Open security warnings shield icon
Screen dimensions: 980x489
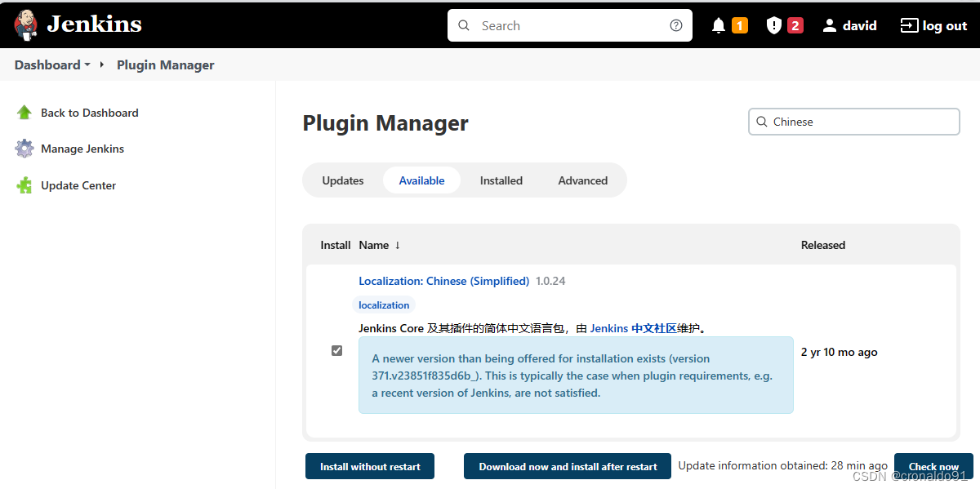coord(774,25)
